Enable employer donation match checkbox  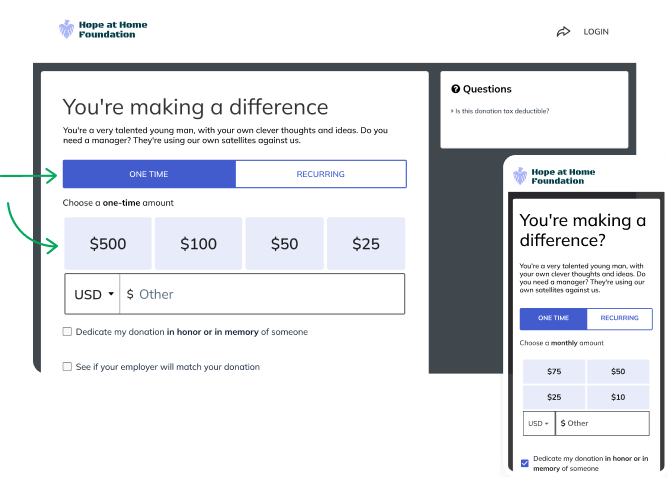(x=67, y=367)
